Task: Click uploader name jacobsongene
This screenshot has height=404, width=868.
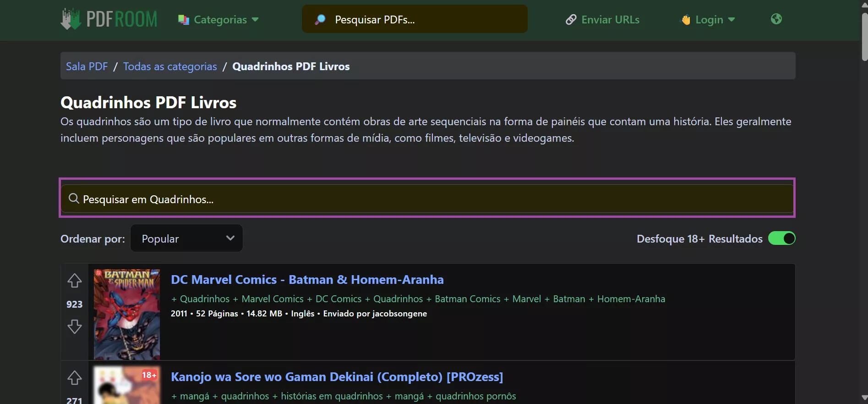Action: [399, 314]
